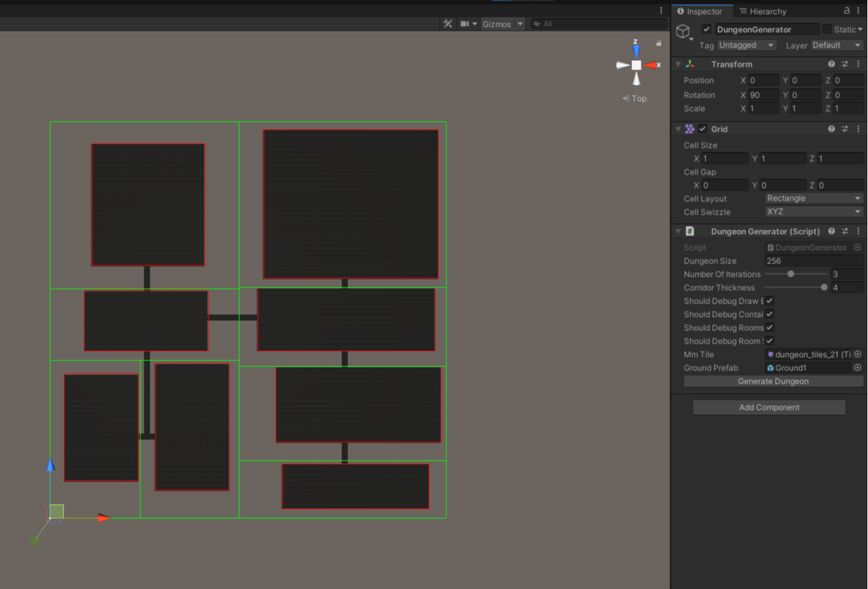Open the scene view tools settings icon

[448, 24]
